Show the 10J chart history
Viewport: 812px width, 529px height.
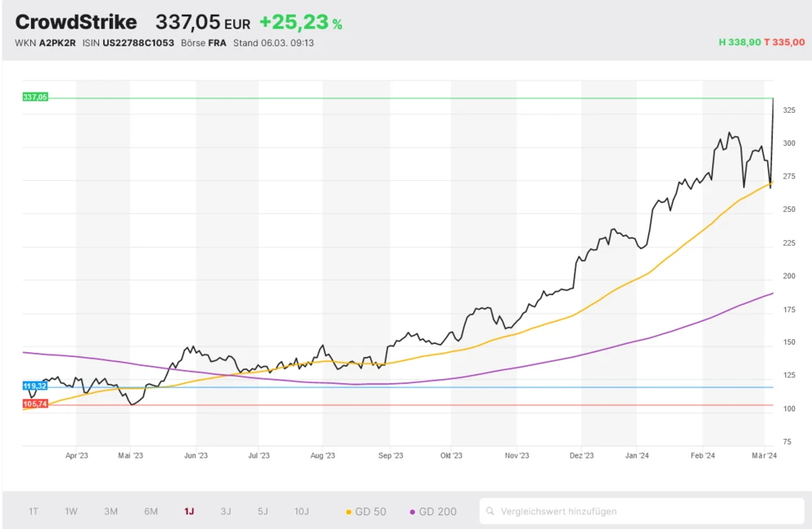pyautogui.click(x=301, y=511)
